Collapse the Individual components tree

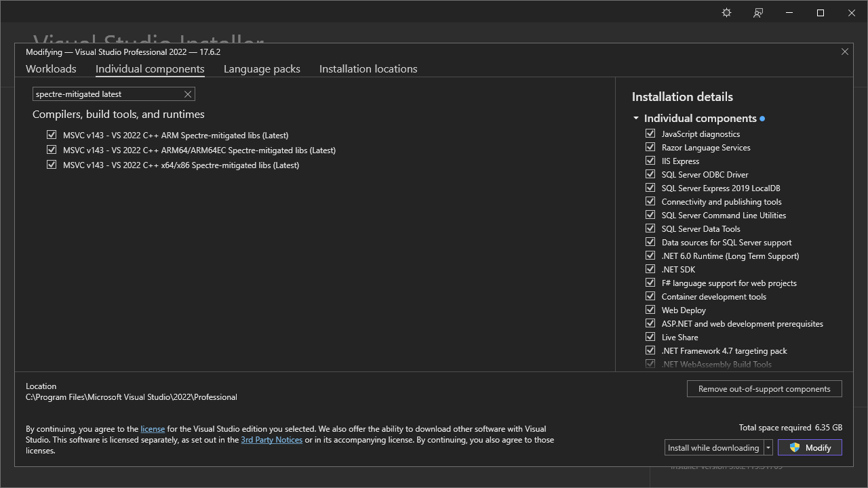click(x=636, y=118)
